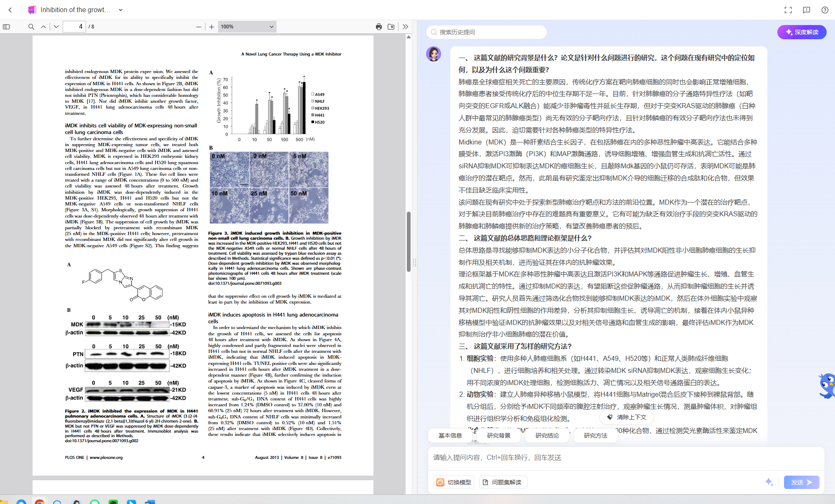Download the PDF file

point(391,27)
